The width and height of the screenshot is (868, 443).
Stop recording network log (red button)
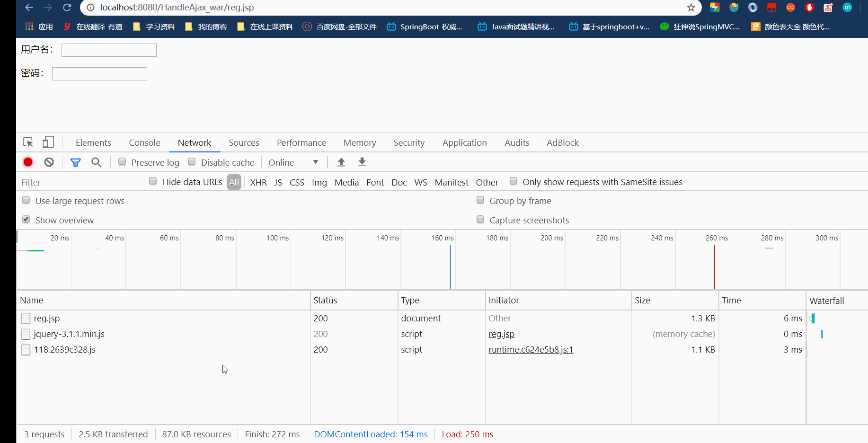click(x=28, y=162)
